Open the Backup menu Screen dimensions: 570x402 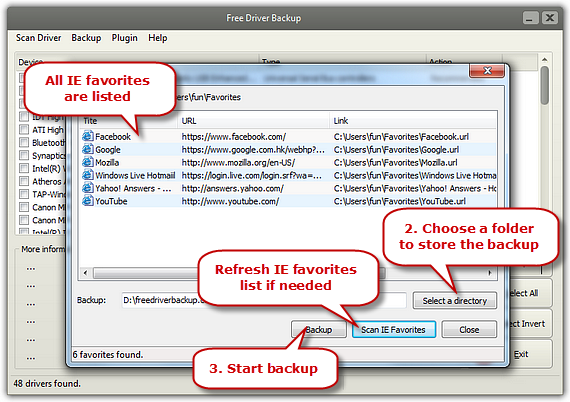[x=86, y=38]
